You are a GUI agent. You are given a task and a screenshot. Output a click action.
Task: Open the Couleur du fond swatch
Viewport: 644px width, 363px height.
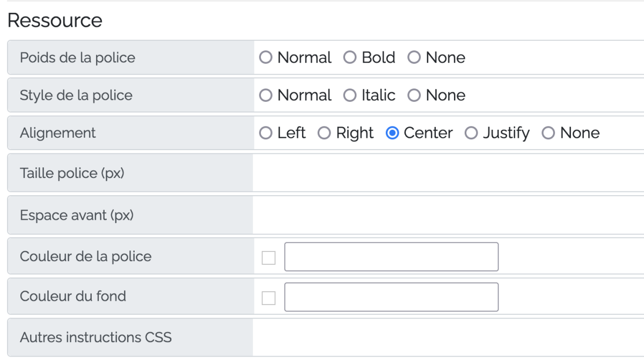tap(268, 298)
